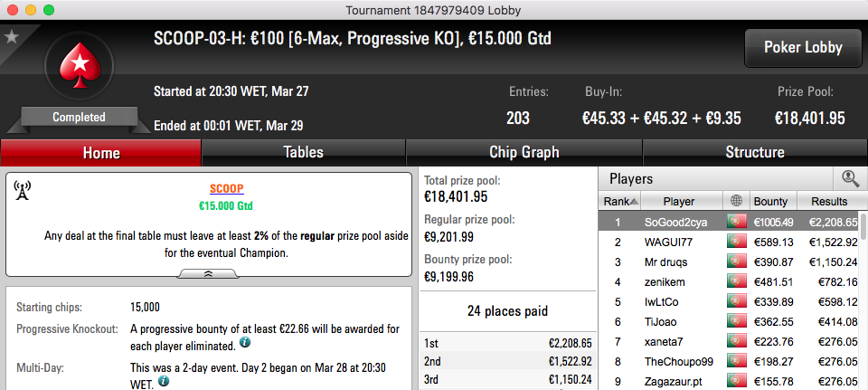Click the broadcast antenna icon

(x=22, y=190)
